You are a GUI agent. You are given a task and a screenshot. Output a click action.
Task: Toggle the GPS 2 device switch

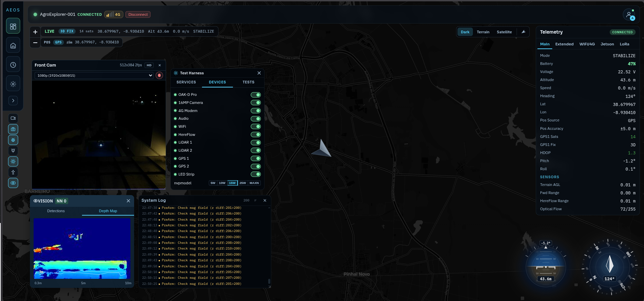click(x=256, y=166)
